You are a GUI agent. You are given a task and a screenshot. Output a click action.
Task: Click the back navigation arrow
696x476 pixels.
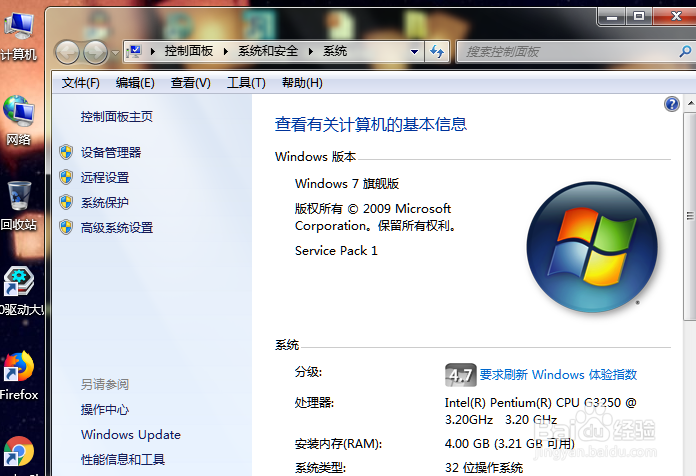pyautogui.click(x=67, y=52)
